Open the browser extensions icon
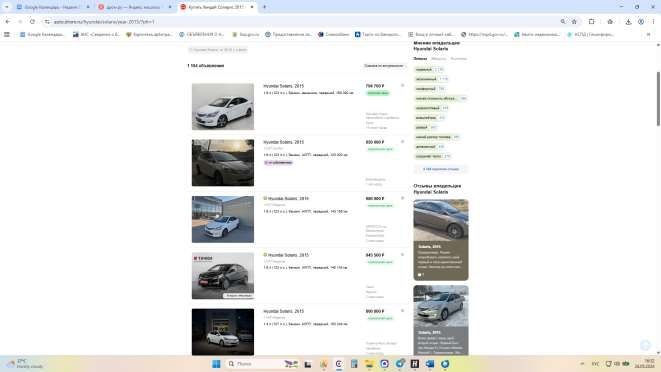 click(x=591, y=22)
